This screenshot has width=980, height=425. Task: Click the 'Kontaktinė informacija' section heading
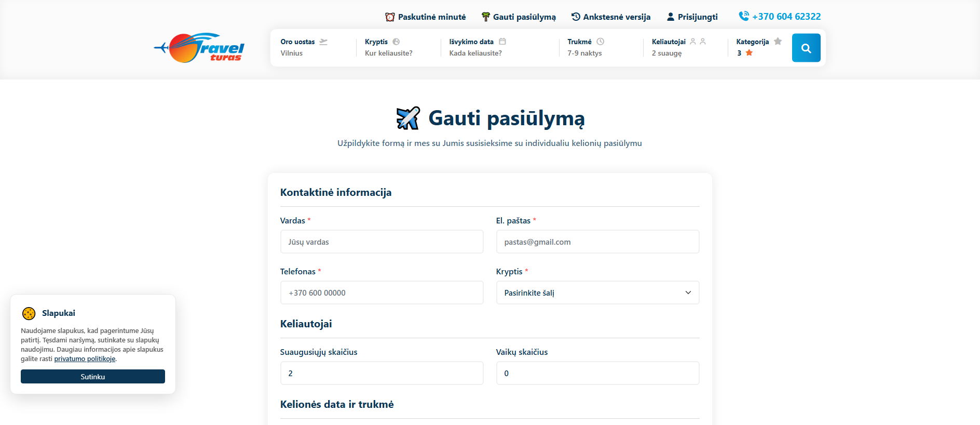coord(336,192)
